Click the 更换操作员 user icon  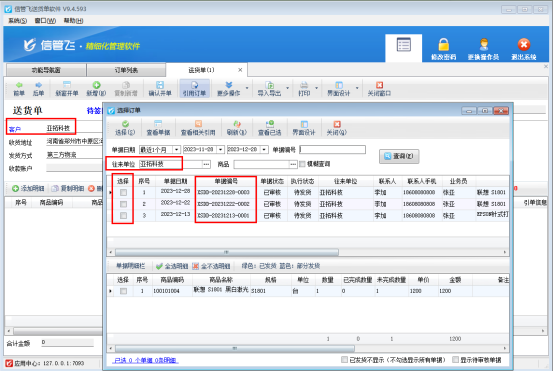pos(484,45)
